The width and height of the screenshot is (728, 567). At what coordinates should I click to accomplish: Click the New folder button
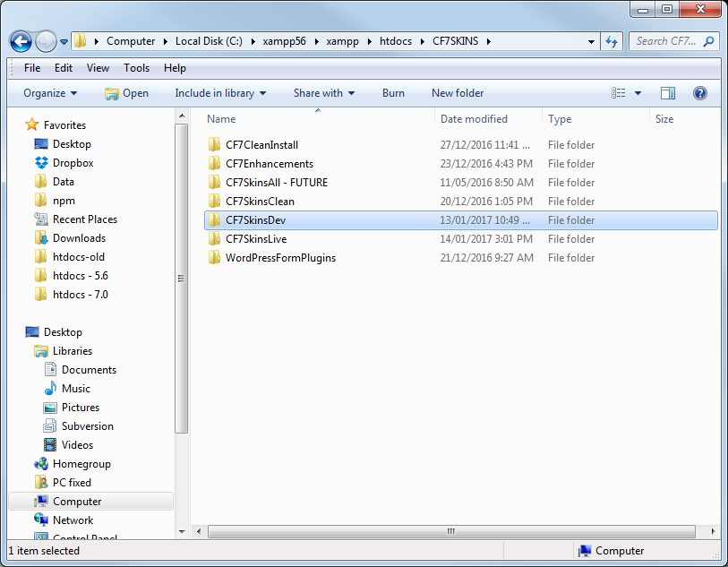457,93
